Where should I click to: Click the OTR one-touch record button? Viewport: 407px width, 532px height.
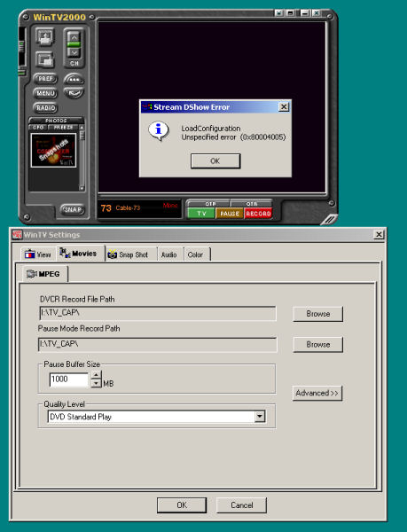251,204
